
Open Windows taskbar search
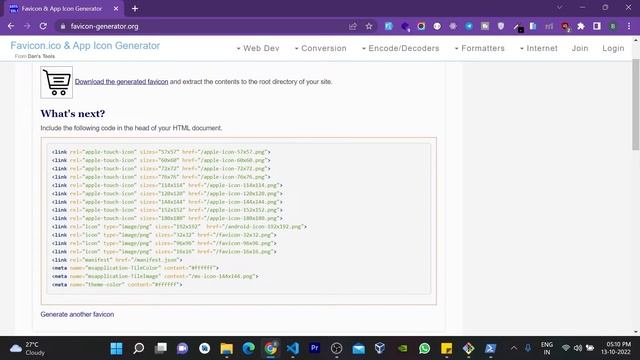click(x=138, y=348)
